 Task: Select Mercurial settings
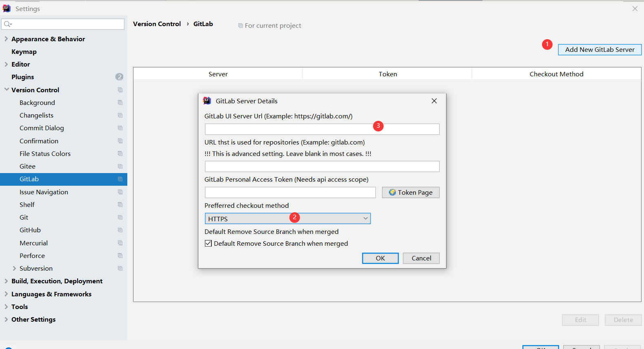[x=33, y=243]
